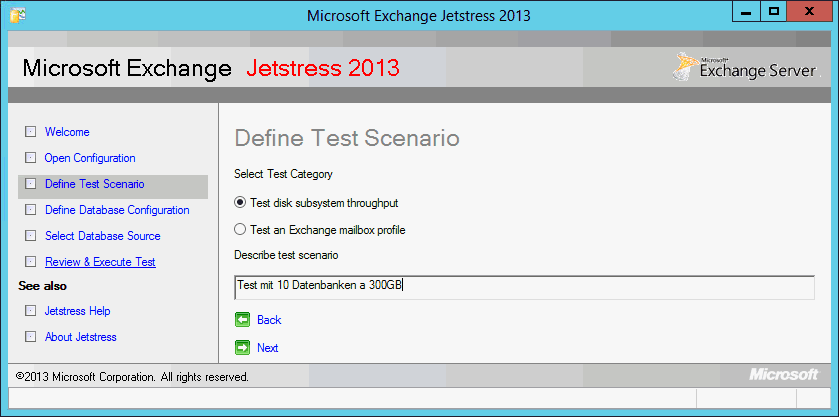Click the green Next arrow icon
The height and width of the screenshot is (417, 839).
coord(242,348)
